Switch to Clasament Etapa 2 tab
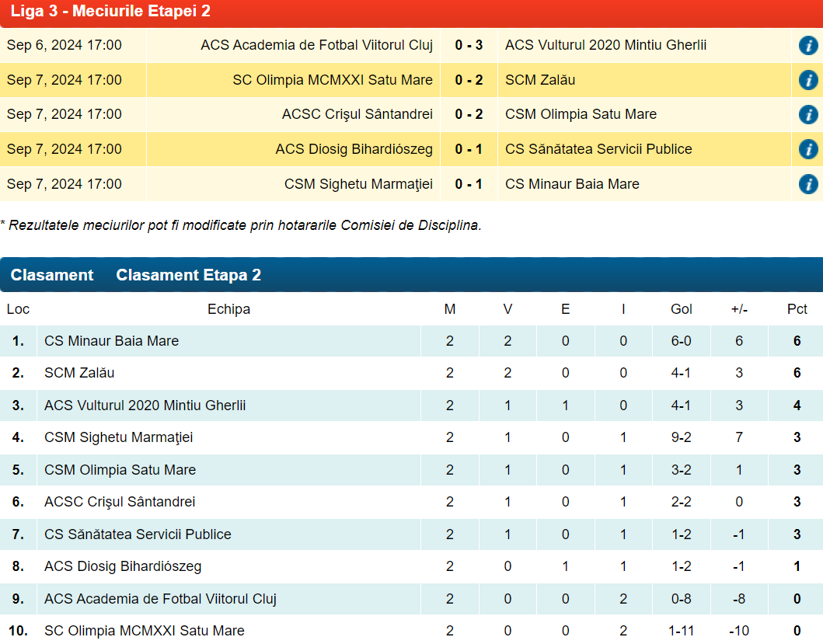Screen dimensions: 823x644 click(x=188, y=275)
